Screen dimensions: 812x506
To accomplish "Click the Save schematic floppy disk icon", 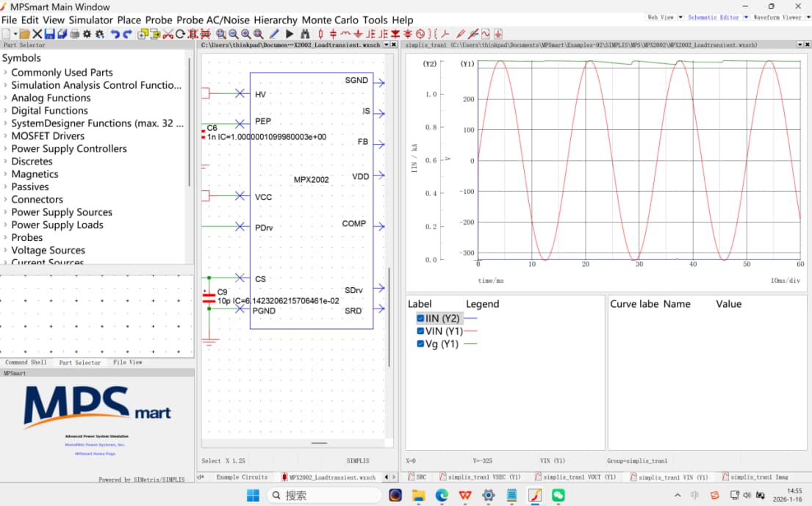I will point(49,34).
